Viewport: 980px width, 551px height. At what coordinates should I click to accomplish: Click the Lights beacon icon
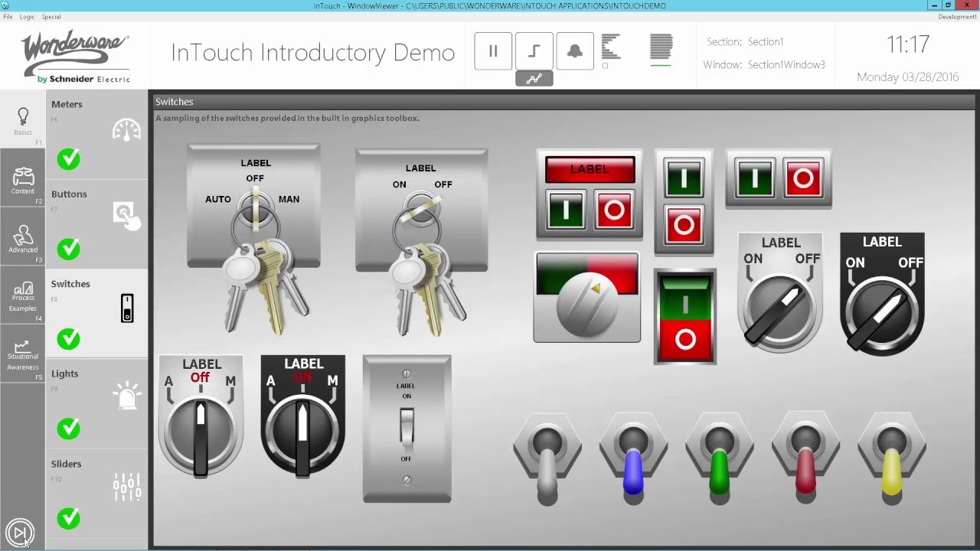127,396
